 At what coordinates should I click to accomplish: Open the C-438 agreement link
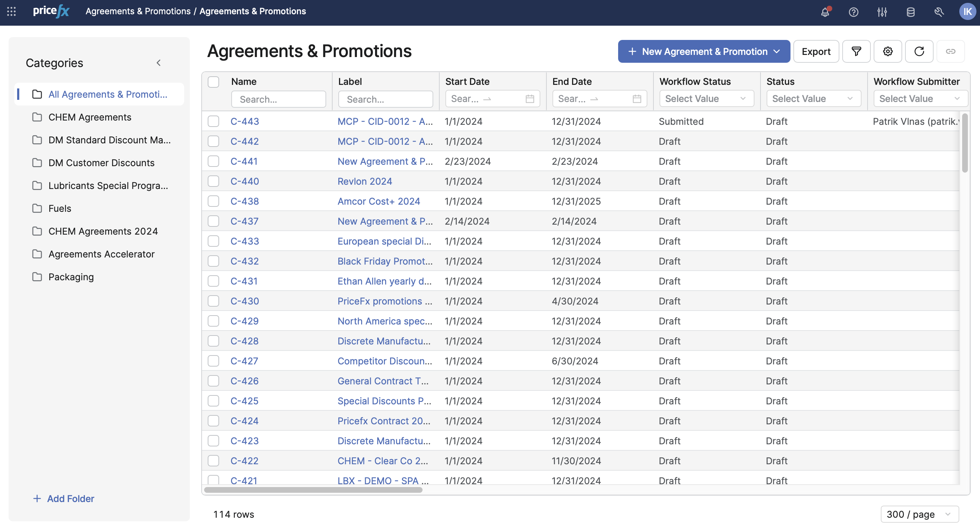[244, 201]
